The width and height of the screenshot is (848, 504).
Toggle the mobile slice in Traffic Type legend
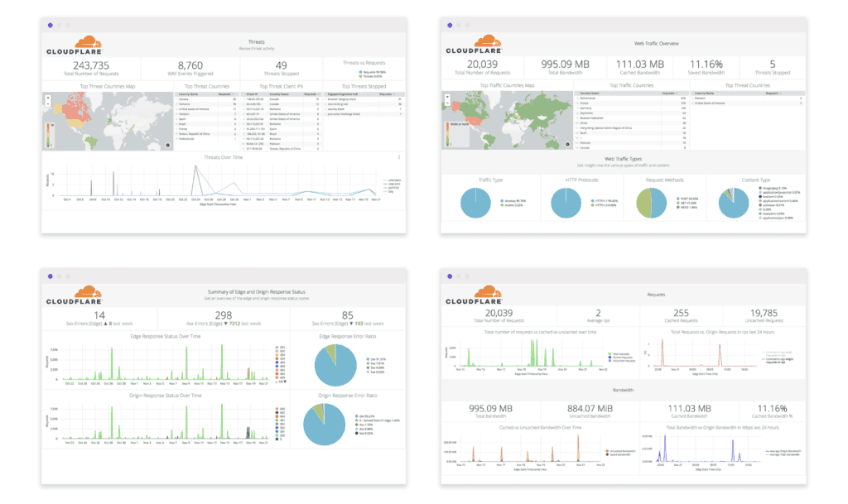point(513,205)
